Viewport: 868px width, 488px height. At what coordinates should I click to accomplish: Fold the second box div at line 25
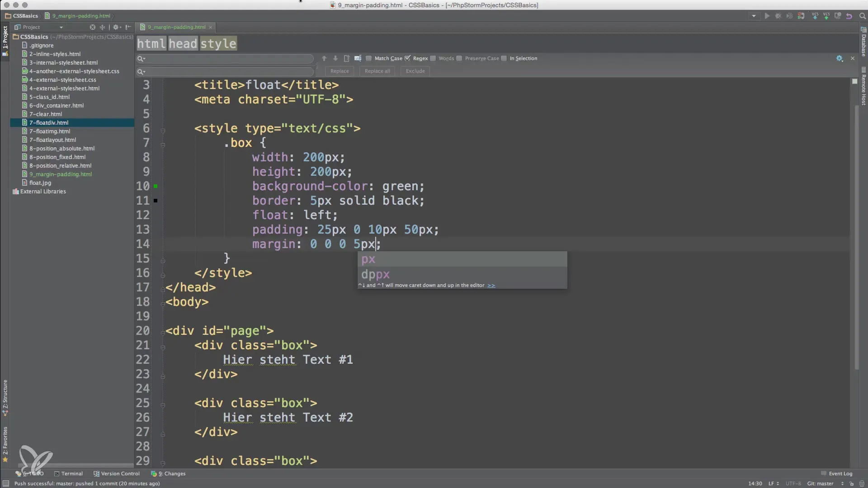(163, 405)
